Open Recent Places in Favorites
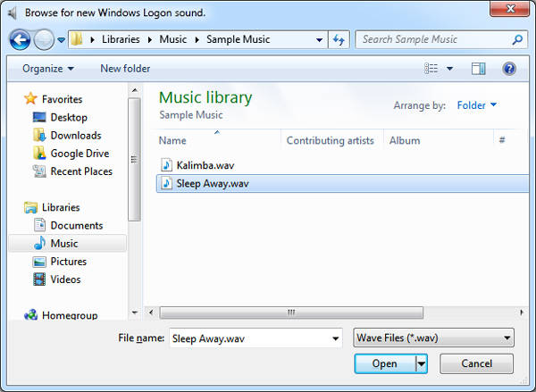This screenshot has width=536, height=392. [81, 171]
